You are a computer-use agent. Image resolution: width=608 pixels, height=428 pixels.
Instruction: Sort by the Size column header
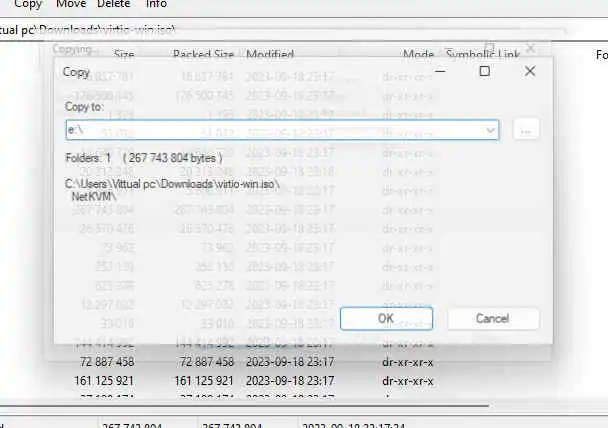pyautogui.click(x=124, y=54)
